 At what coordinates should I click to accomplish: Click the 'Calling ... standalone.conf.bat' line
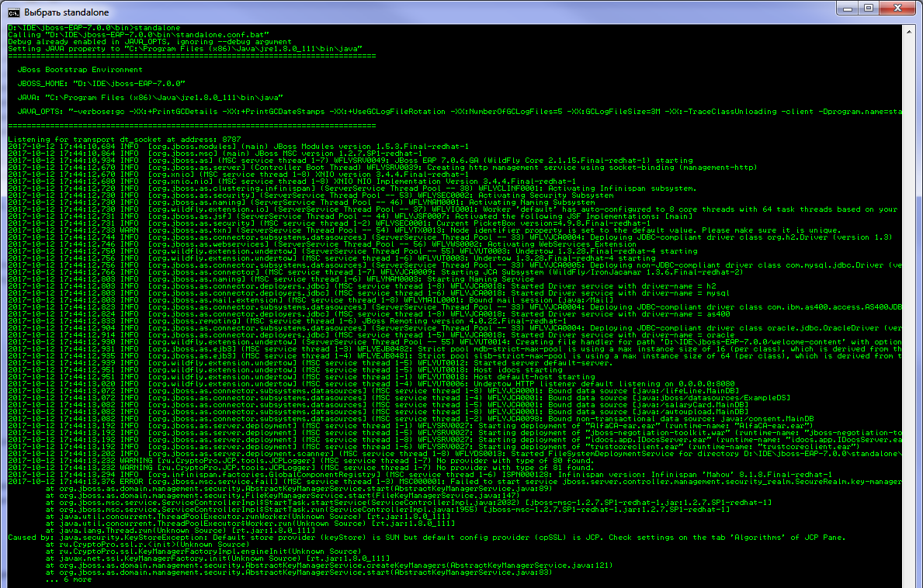click(x=138, y=35)
